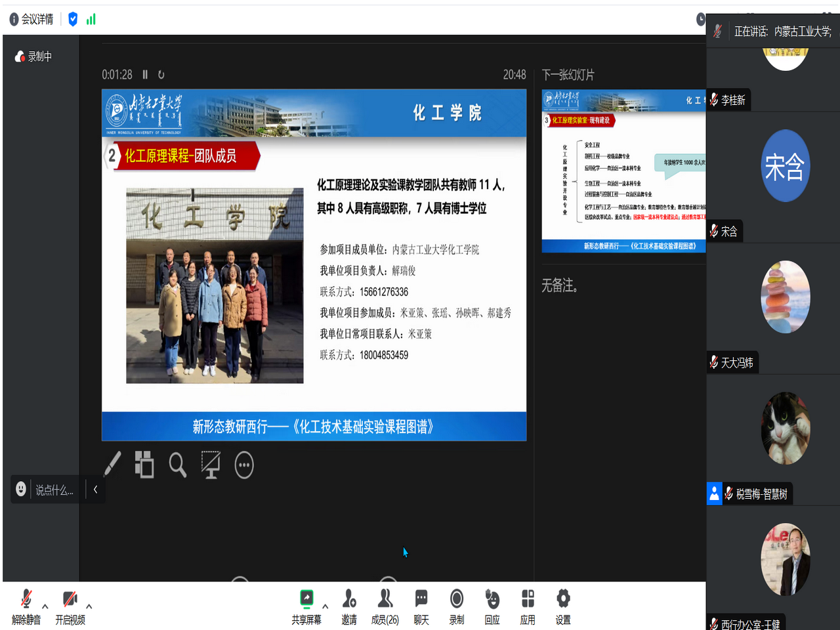Turn on camera with 开启视频

click(70, 606)
